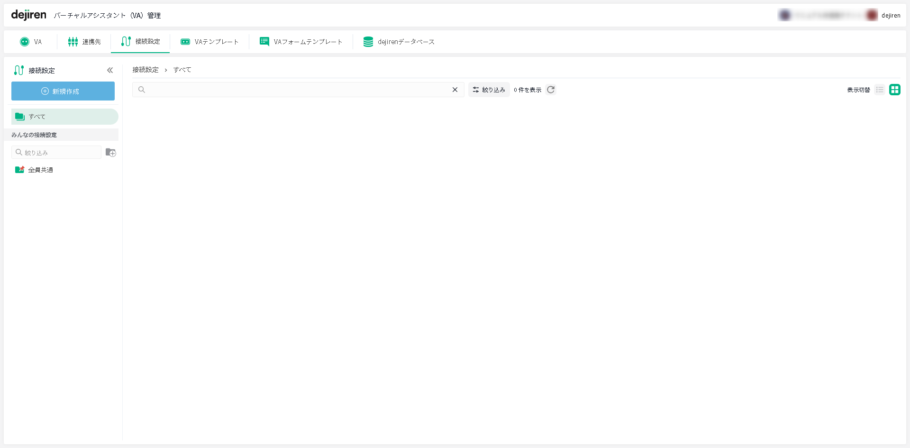Open the dejirenデータベース tab
This screenshot has width=910, height=448.
tap(399, 42)
